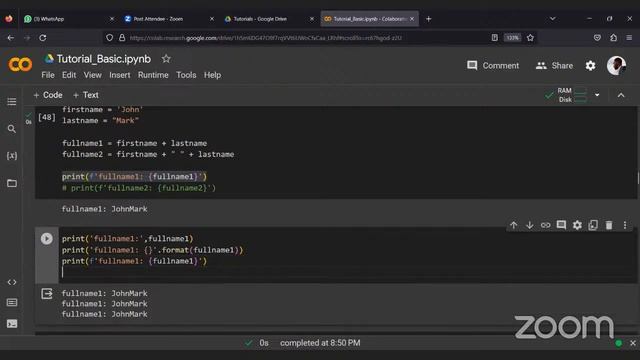Copy link to the cell
Screen dimensions: 640x360
545,225
